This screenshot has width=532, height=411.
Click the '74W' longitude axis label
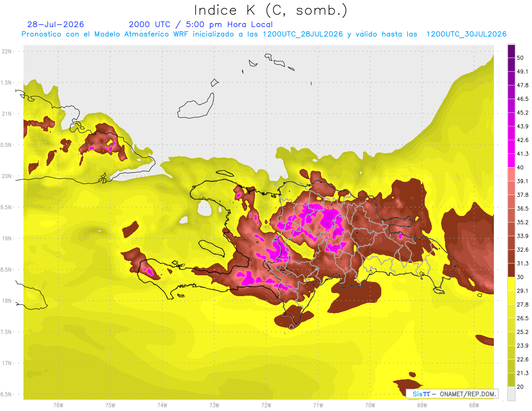click(x=162, y=405)
